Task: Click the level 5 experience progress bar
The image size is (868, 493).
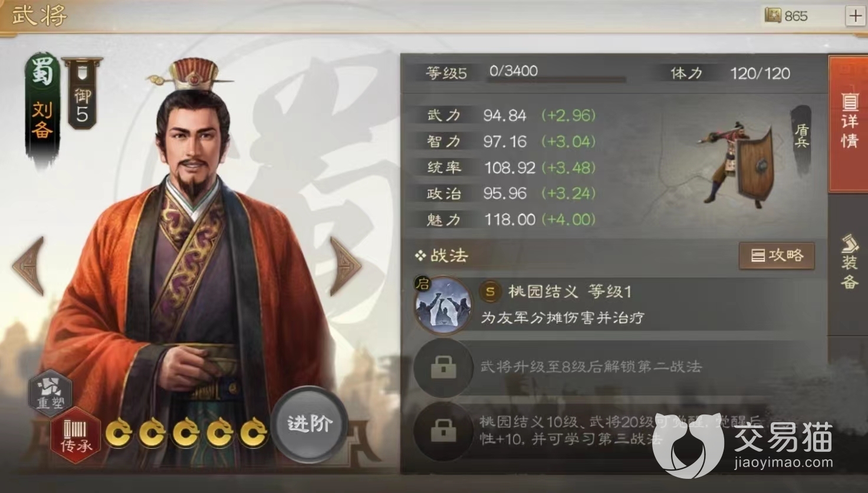Action: [x=557, y=78]
